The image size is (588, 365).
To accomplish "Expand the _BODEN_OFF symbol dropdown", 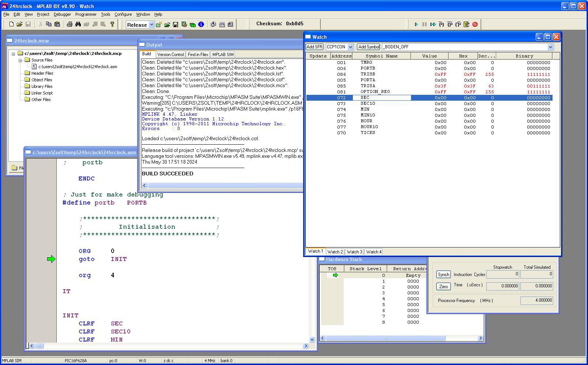I will pyautogui.click(x=550, y=47).
